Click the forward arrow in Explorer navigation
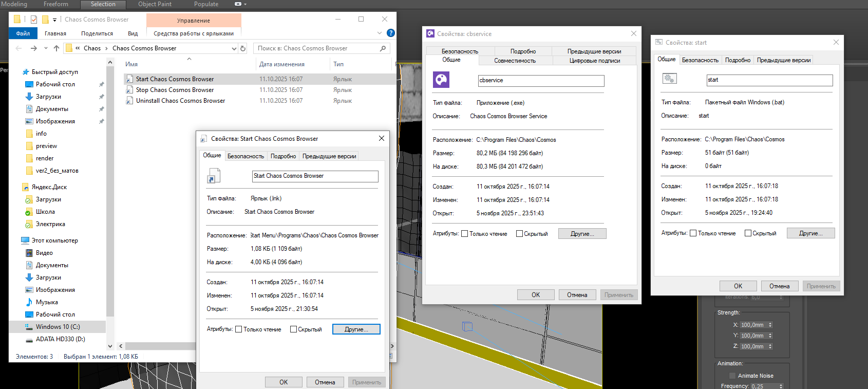 [33, 48]
